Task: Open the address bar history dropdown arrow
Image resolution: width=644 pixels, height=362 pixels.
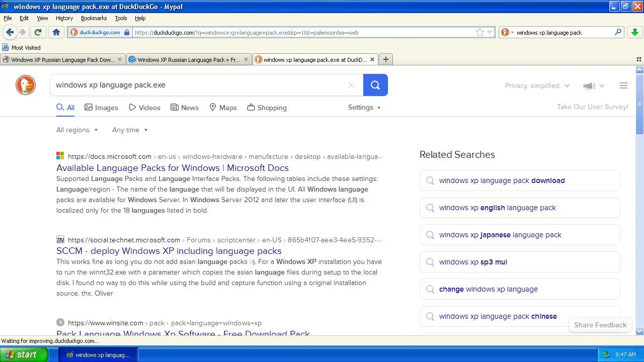Action: 490,33
